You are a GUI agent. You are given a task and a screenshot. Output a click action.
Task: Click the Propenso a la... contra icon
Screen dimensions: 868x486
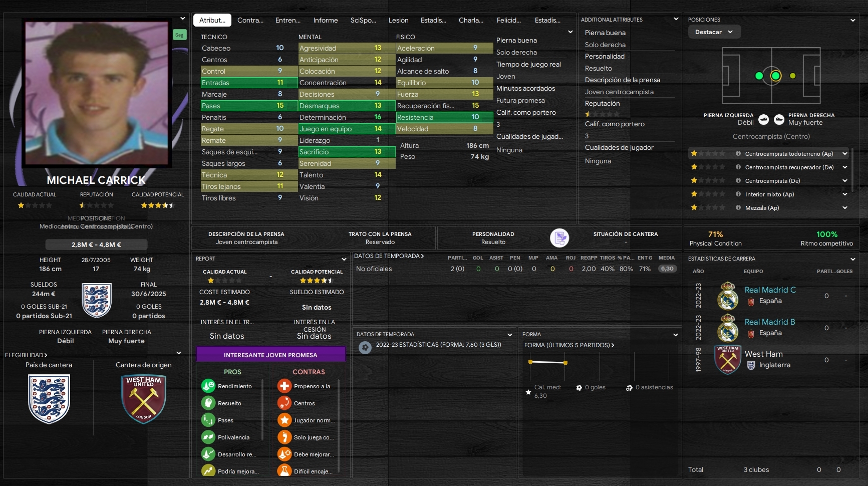pyautogui.click(x=284, y=386)
